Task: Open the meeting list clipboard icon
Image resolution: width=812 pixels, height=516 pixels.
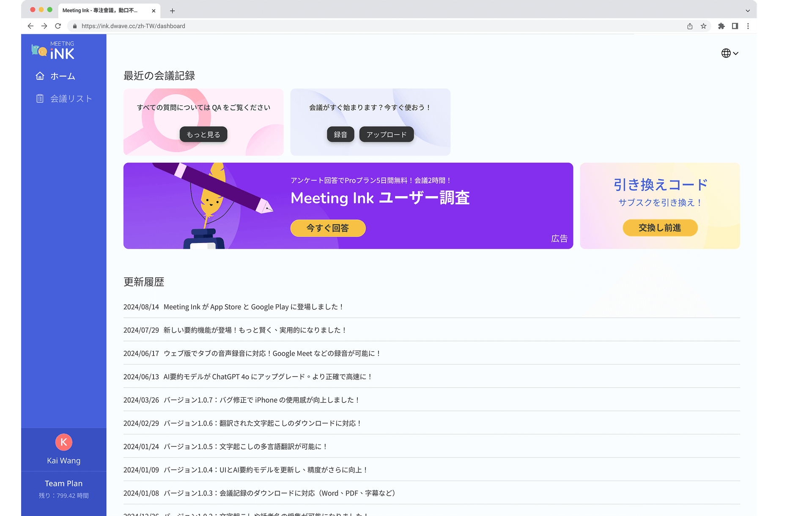Action: pyautogui.click(x=40, y=98)
